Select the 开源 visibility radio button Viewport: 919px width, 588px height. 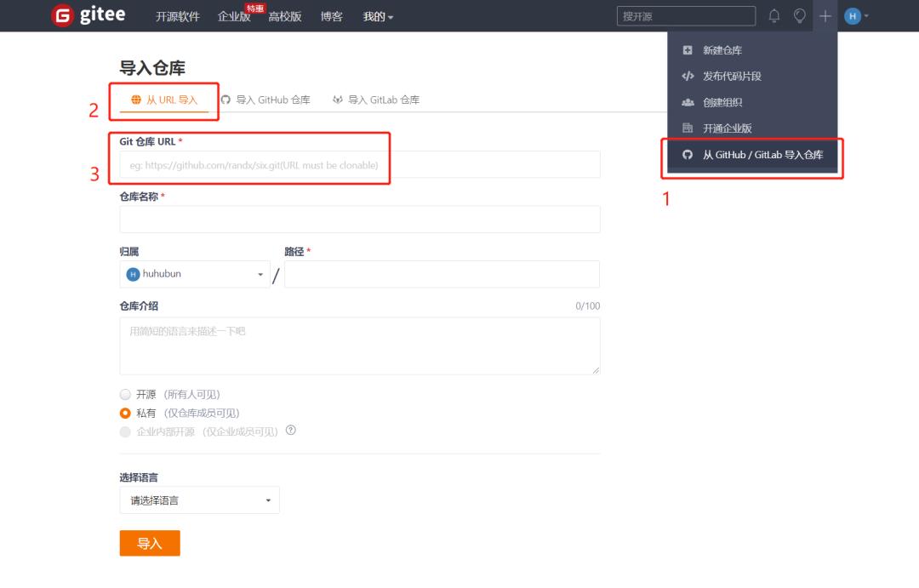124,394
